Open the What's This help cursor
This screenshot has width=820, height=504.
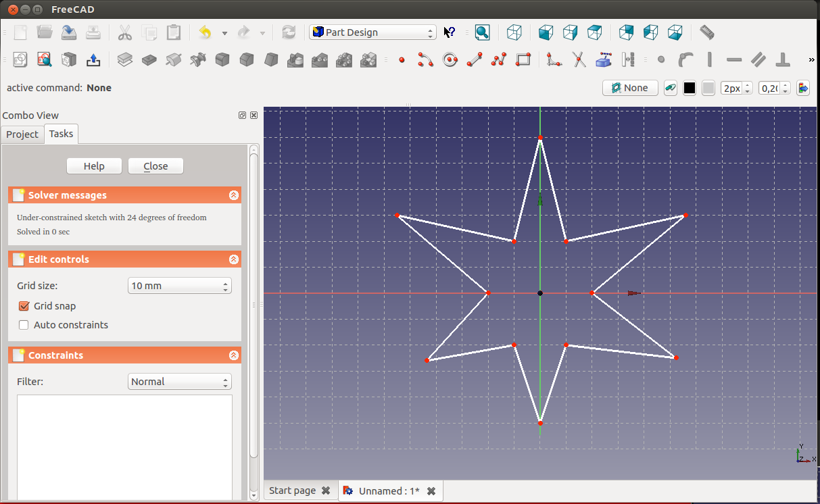[450, 32]
